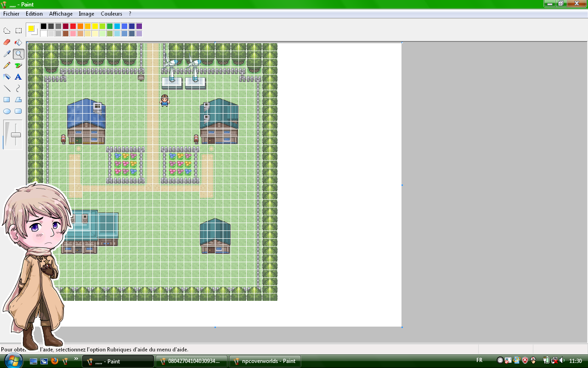
Task: Open the Affichage menu
Action: pos(61,14)
